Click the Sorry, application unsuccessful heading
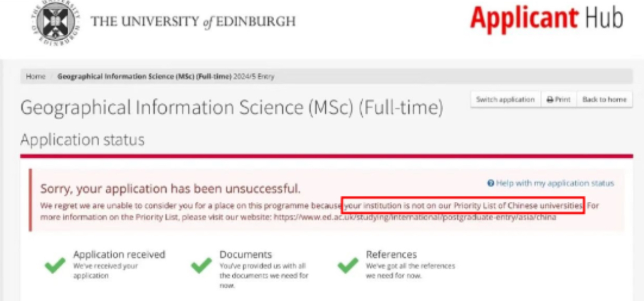The image size is (644, 301). tap(171, 189)
